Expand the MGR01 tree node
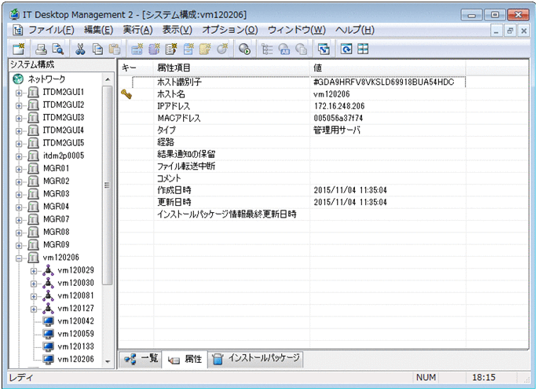Screen dimensions: 538x392 coord(19,169)
